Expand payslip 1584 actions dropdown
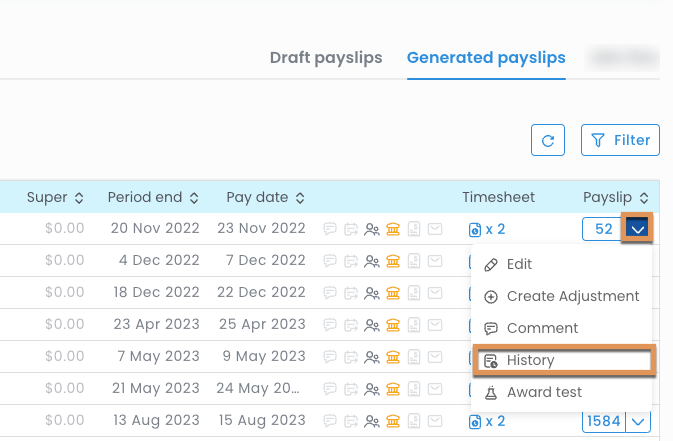The height and width of the screenshot is (441, 673). 640,422
